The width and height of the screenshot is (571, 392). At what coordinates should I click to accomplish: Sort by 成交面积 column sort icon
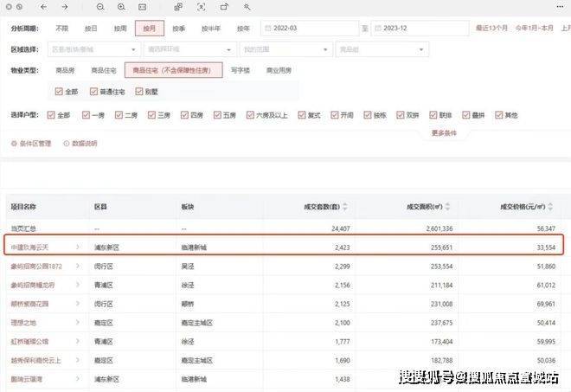446,207
